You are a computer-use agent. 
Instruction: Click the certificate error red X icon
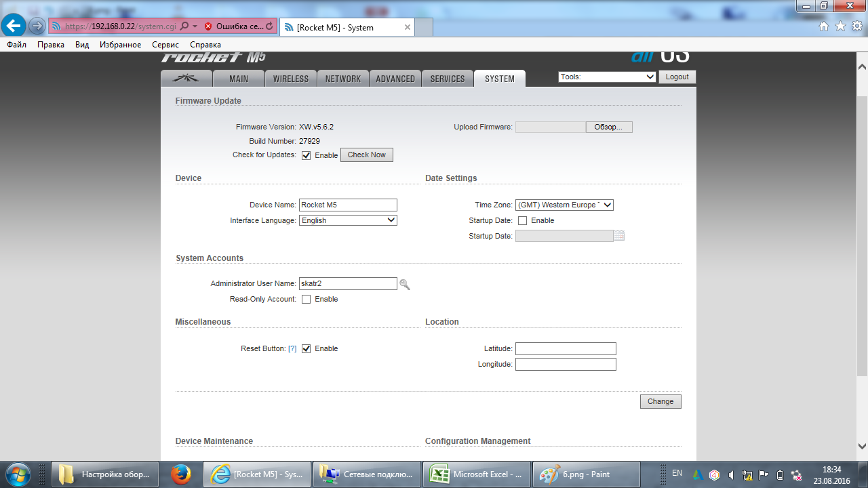pos(208,26)
